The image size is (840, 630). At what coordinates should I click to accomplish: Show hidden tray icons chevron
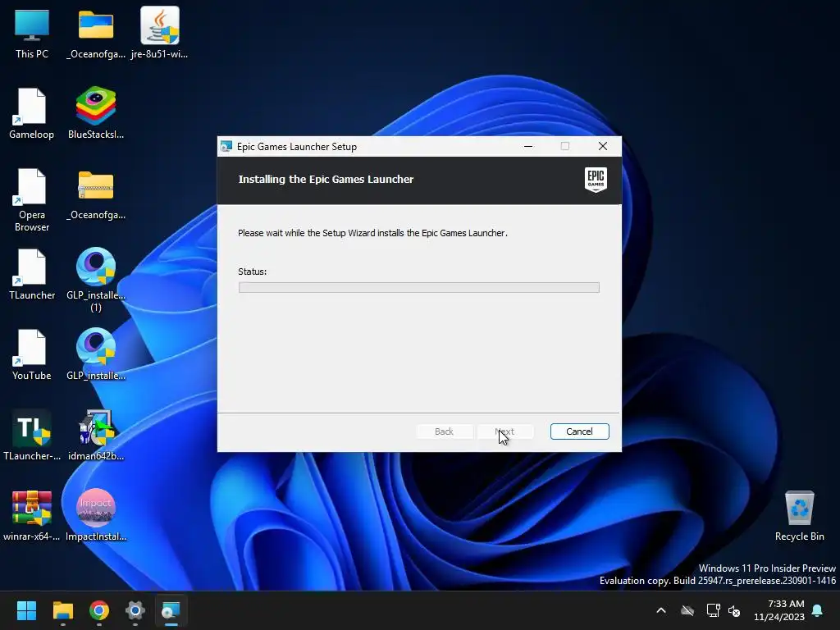(x=661, y=610)
